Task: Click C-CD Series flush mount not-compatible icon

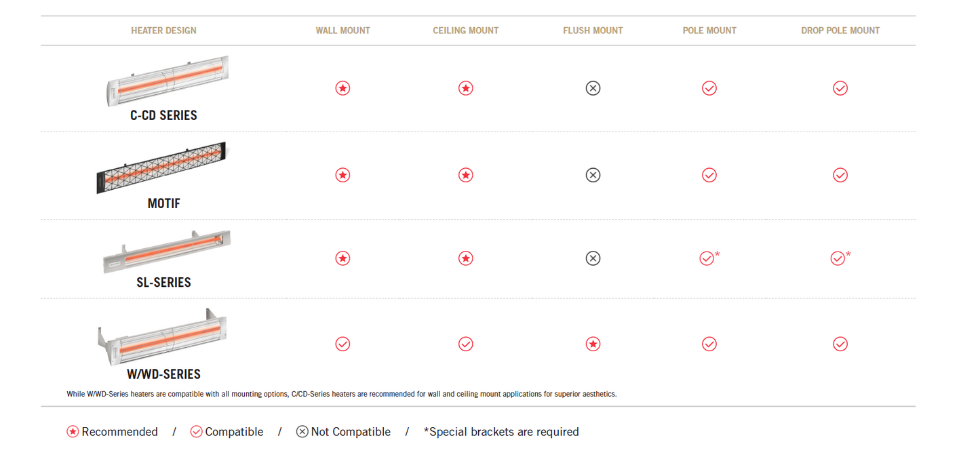Action: click(x=593, y=88)
